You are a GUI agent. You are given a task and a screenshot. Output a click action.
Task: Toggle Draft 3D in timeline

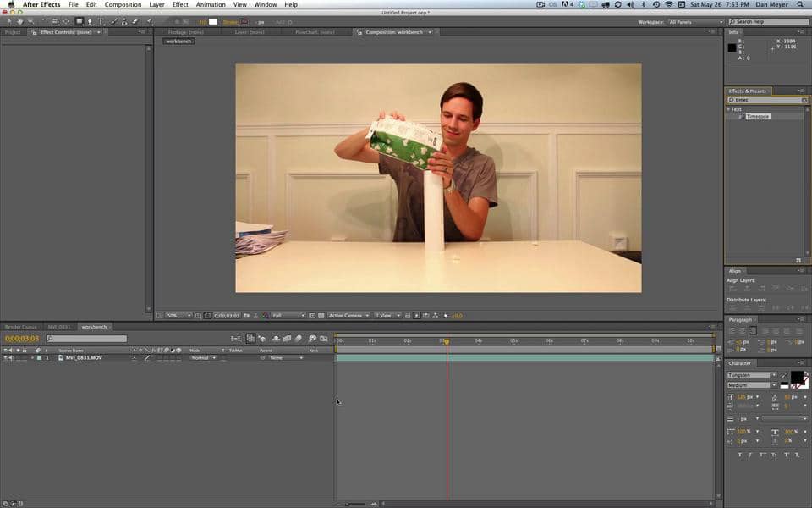click(x=262, y=339)
